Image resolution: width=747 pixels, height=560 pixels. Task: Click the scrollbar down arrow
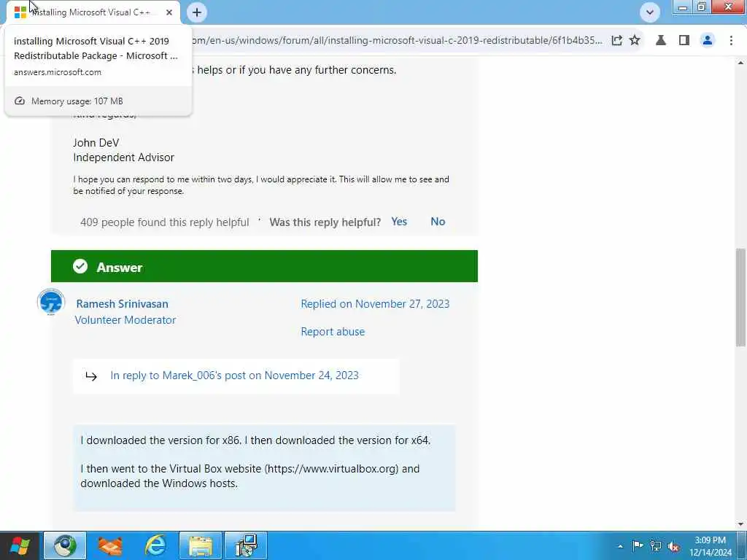coord(741,524)
